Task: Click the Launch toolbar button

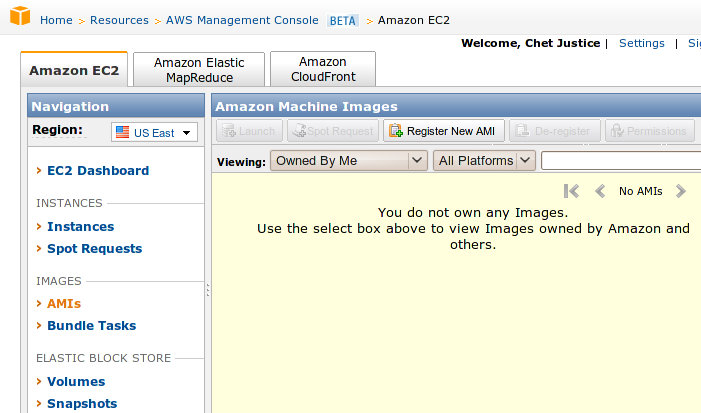Action: [x=246, y=131]
